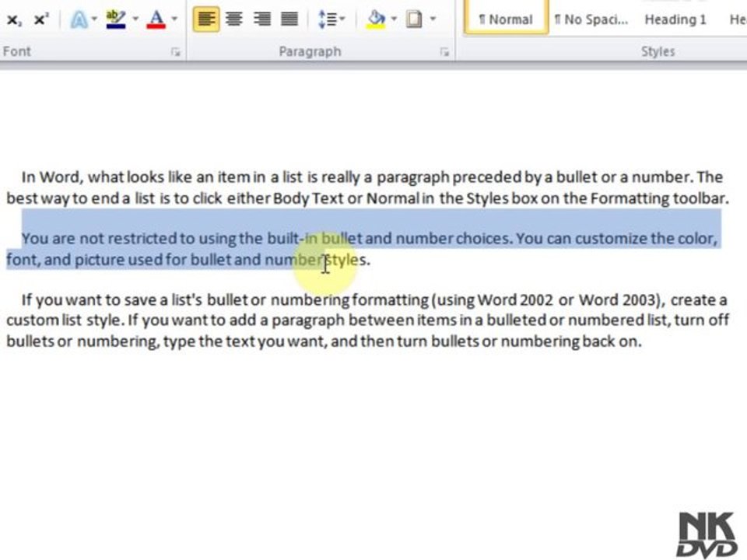Screen dimensions: 747x560
Task: Apply text highlight color
Action: (116, 19)
